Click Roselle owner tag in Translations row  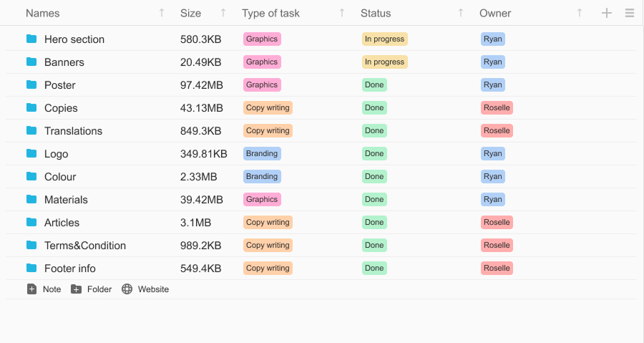497,130
